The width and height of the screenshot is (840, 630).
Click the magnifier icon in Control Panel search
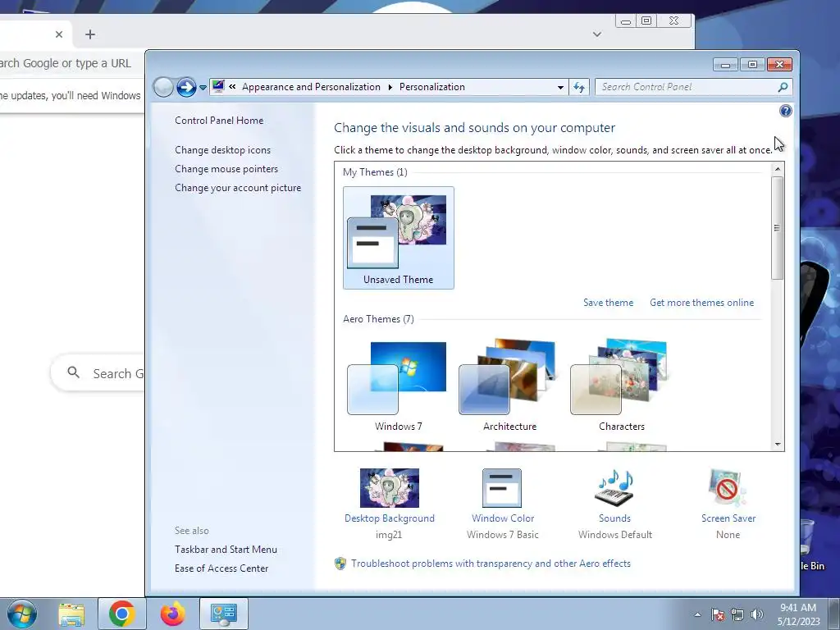783,87
